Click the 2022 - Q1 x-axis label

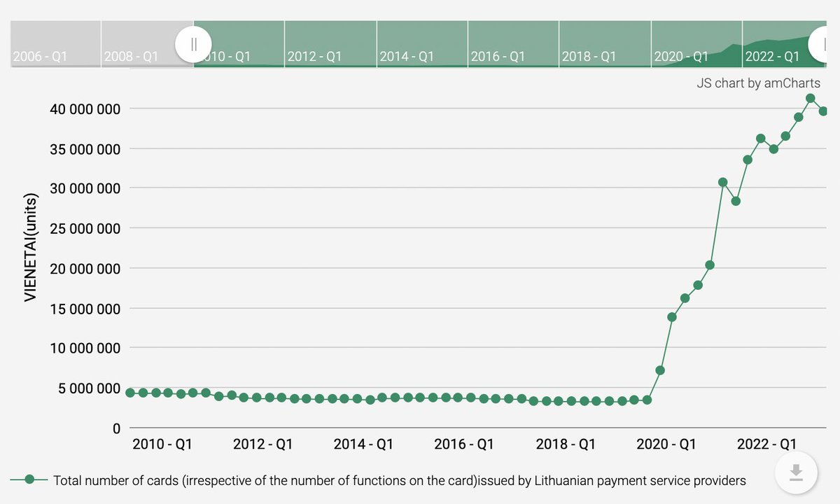pos(766,444)
